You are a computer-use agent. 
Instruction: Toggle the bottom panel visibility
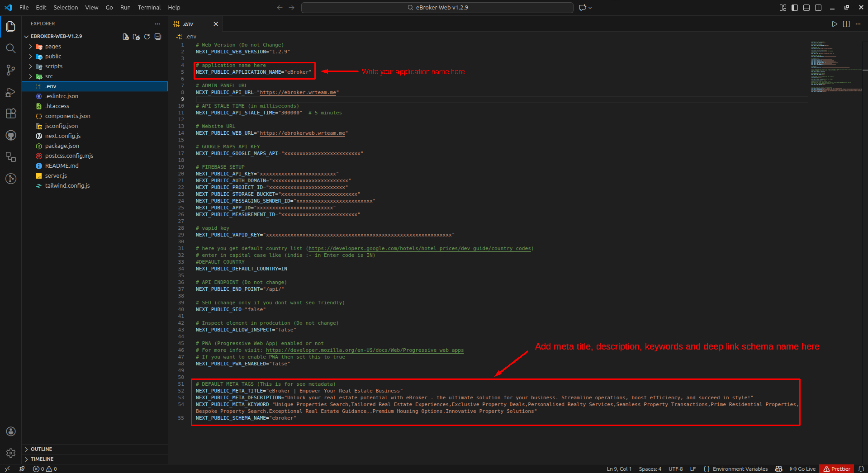(x=806, y=8)
